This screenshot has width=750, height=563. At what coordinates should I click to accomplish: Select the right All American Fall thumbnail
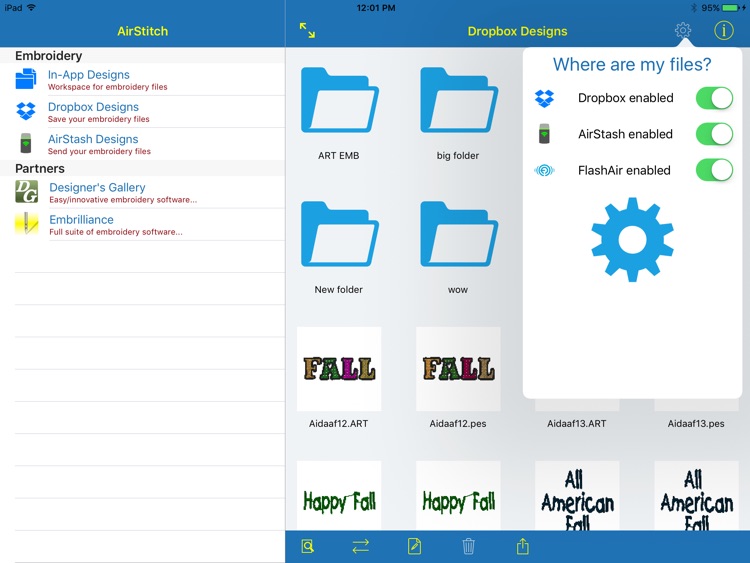(x=696, y=495)
